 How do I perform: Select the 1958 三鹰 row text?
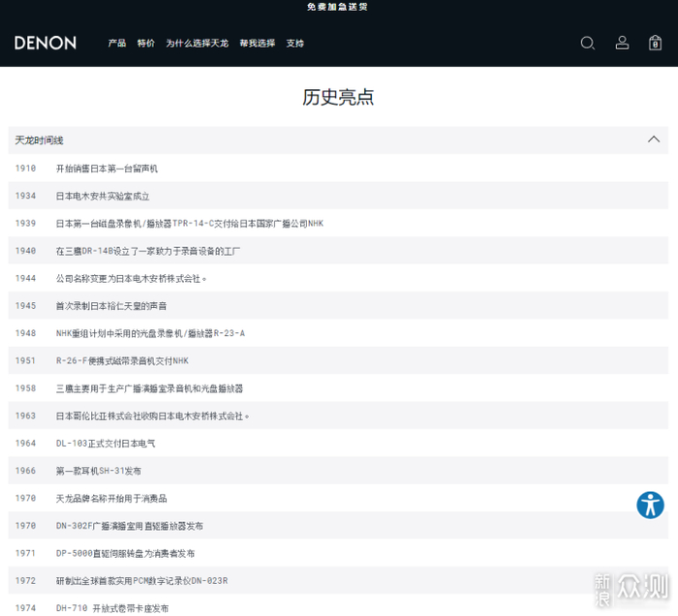pos(149,388)
